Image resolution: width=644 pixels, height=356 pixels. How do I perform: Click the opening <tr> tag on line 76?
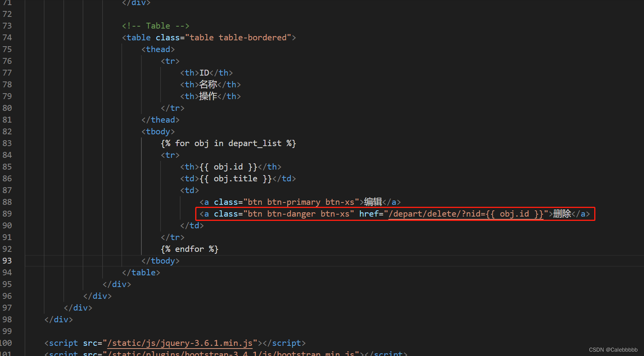(170, 61)
